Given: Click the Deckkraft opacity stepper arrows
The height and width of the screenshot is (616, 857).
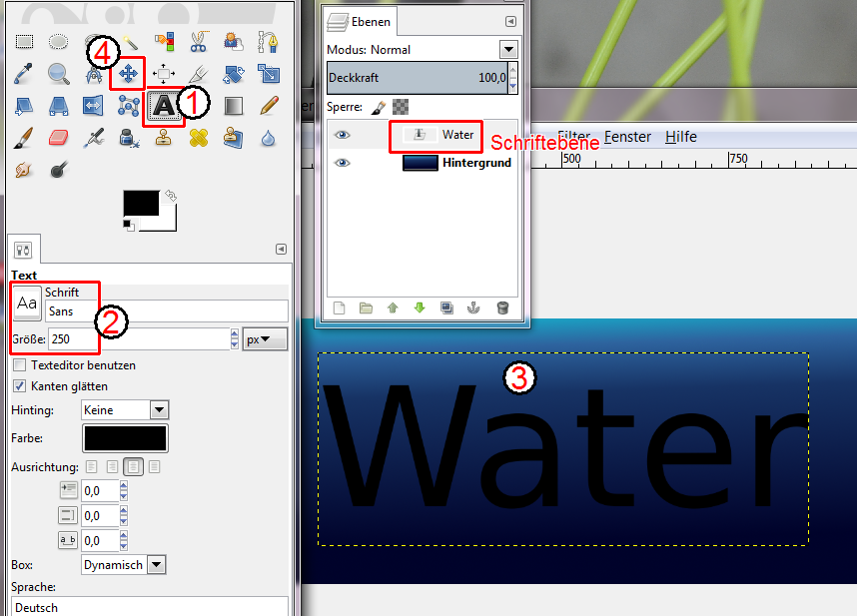Looking at the screenshot, I should (x=512, y=77).
